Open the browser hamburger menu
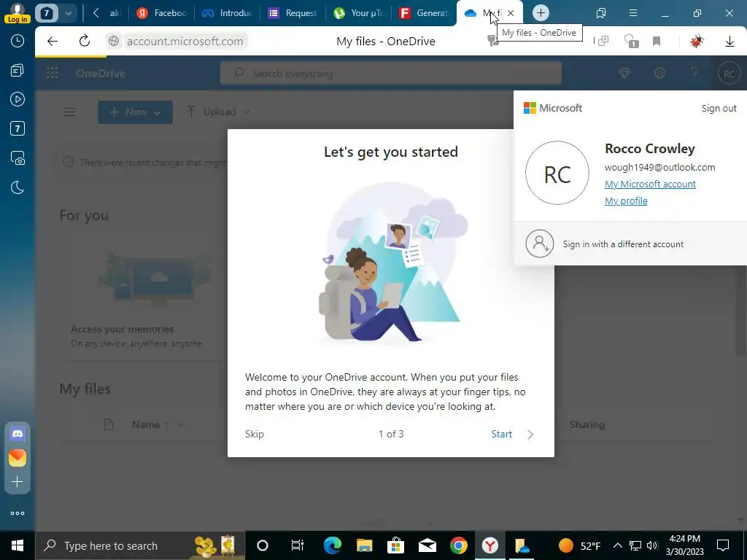Viewport: 747px width, 560px height. pos(633,13)
